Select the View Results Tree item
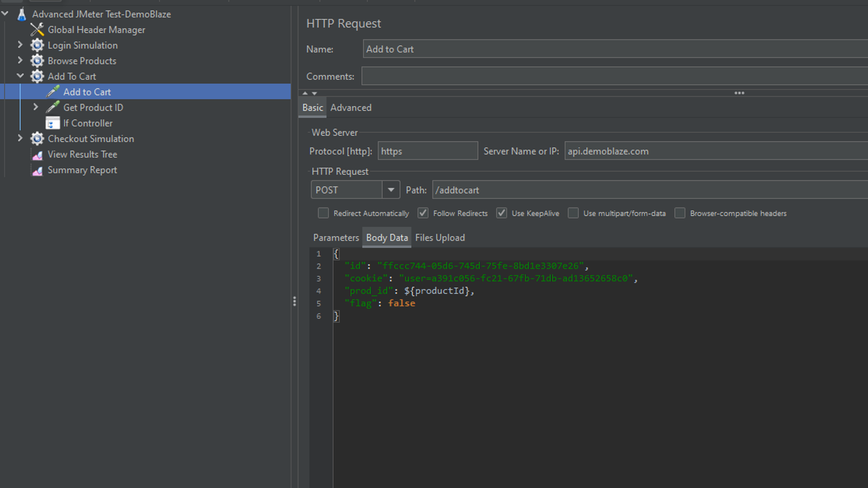This screenshot has width=868, height=488. (x=82, y=154)
